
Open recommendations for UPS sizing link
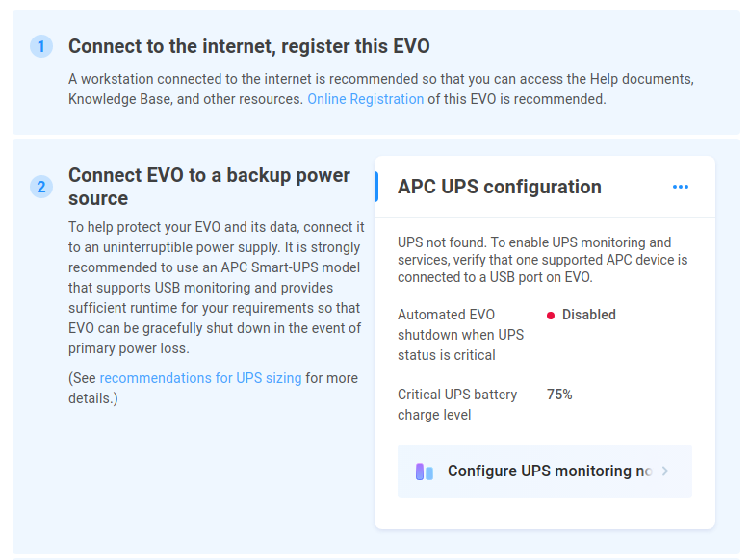200,378
